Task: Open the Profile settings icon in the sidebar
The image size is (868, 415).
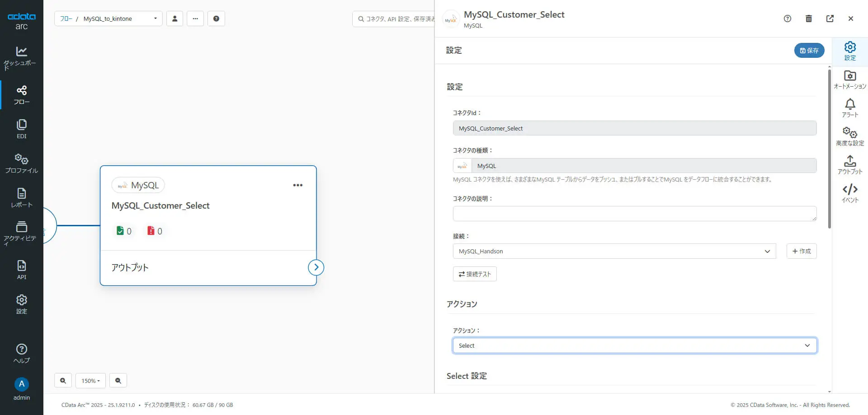Action: (x=21, y=163)
